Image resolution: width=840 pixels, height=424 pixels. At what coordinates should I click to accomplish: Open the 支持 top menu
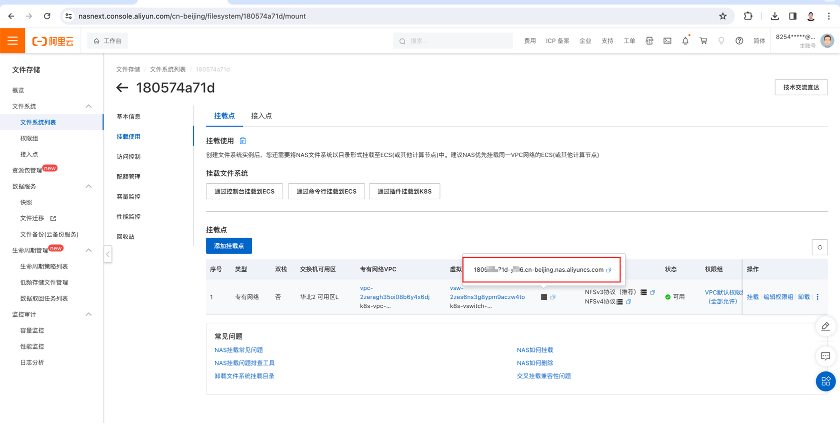coord(607,41)
